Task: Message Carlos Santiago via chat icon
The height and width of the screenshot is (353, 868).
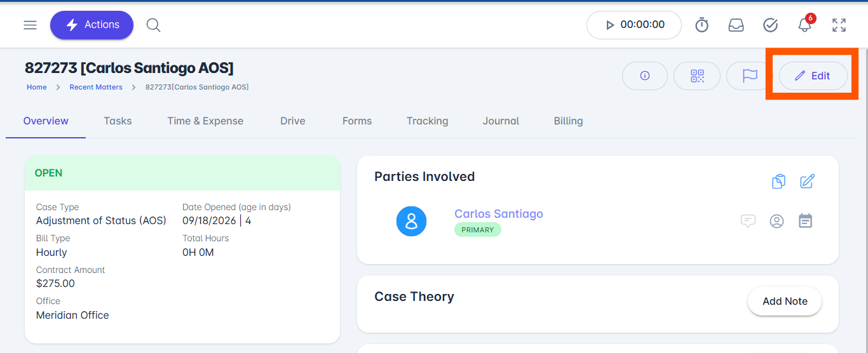Action: click(748, 221)
